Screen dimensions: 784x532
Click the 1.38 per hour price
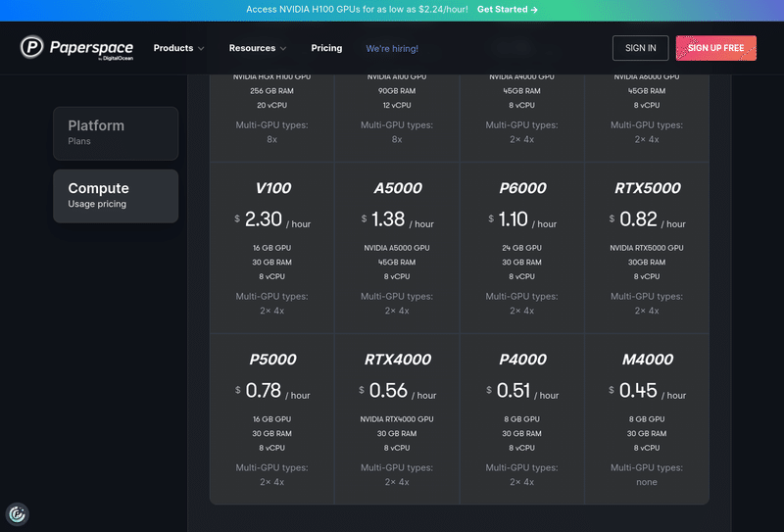(x=398, y=219)
